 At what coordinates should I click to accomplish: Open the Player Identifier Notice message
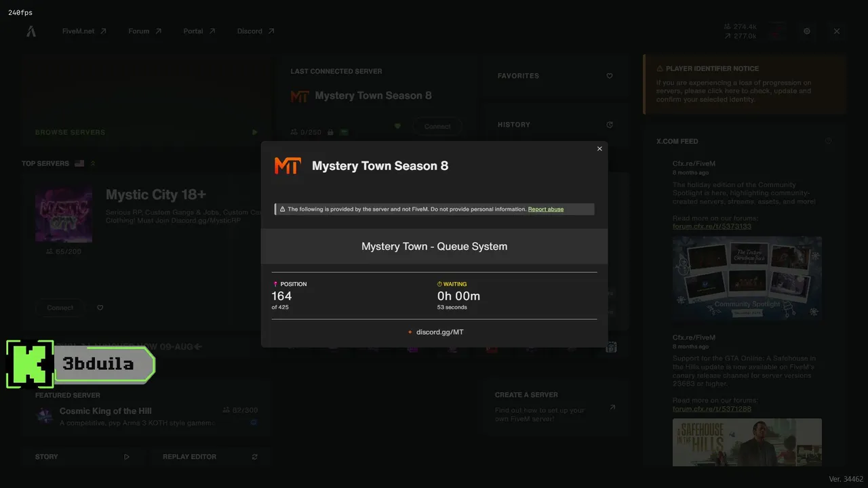[x=745, y=84]
